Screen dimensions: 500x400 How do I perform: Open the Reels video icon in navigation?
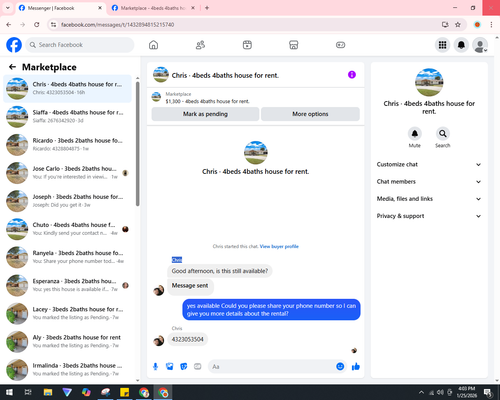[247, 45]
